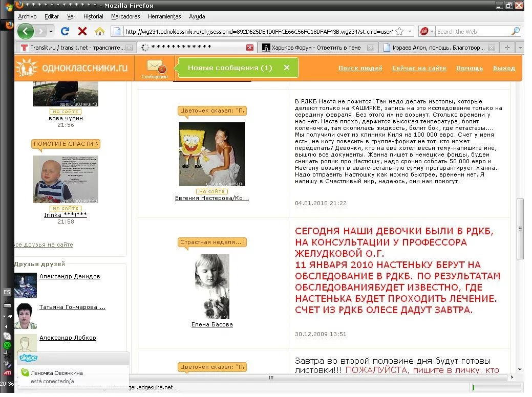
Task: Open the address bar history dropdown
Action: (410, 32)
